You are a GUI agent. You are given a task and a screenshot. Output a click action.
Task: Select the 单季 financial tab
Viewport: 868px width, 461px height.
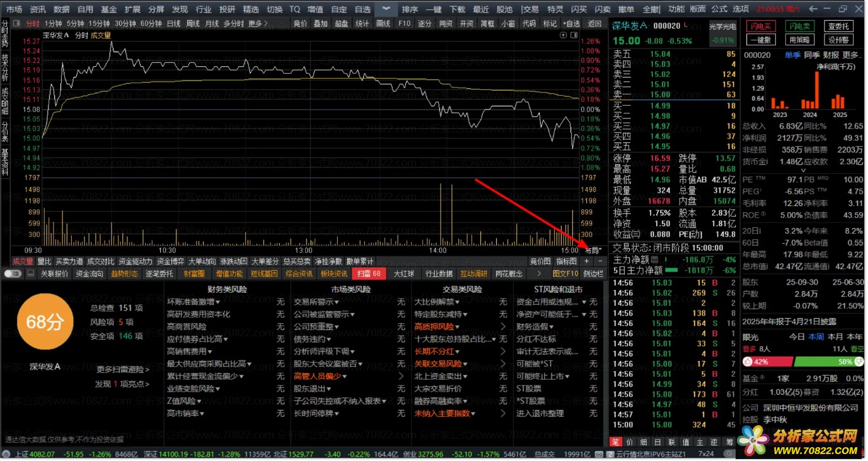(x=792, y=55)
